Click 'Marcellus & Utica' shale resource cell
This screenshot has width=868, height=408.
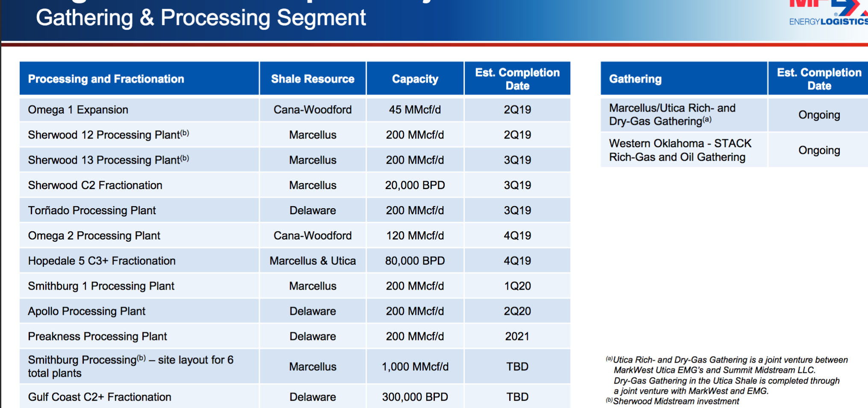[x=313, y=261]
